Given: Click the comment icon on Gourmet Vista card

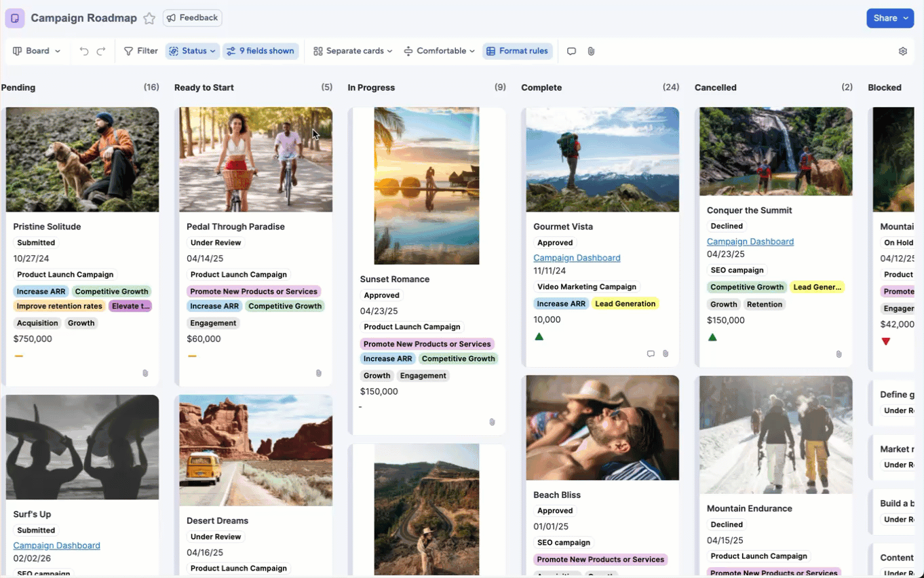Looking at the screenshot, I should 651,353.
